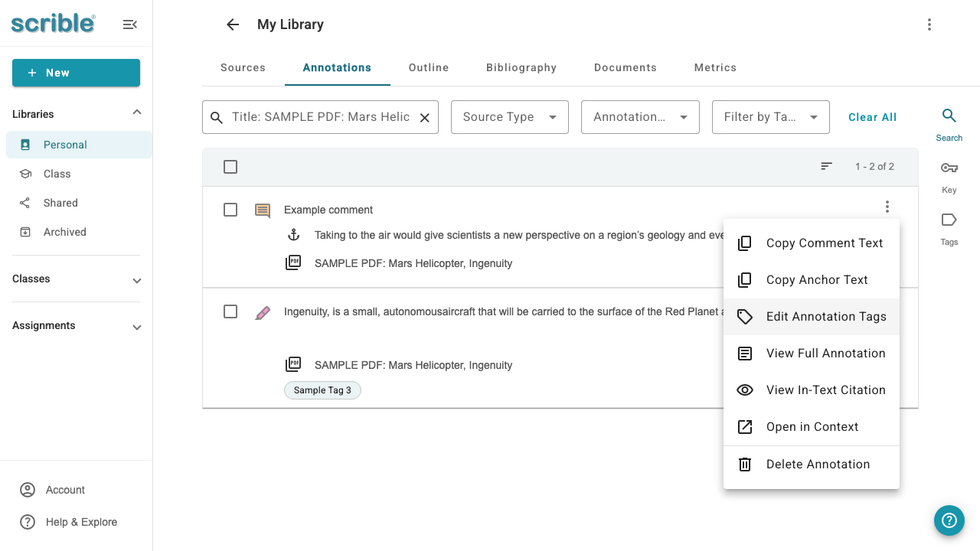Switch to the Bibliography tab
Image resolution: width=980 pixels, height=551 pixels.
click(521, 67)
